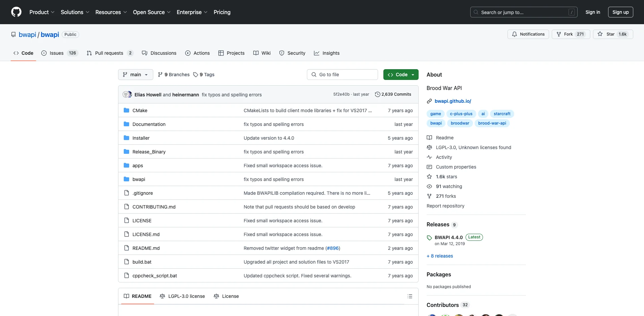Screen dimensions: 644x316
Task: Click the star icon in Star button
Action: coord(600,34)
